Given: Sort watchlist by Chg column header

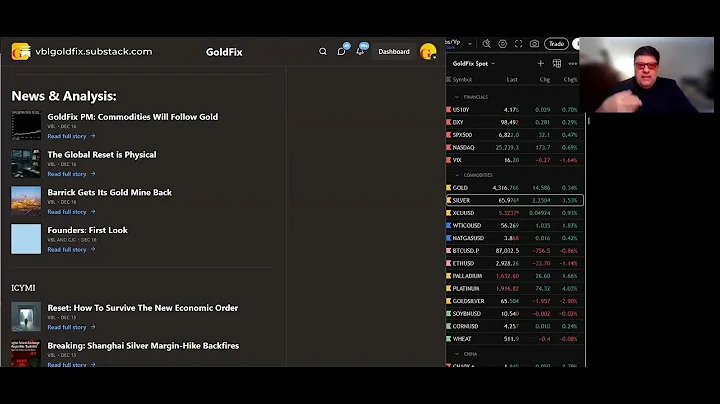Looking at the screenshot, I should point(545,79).
